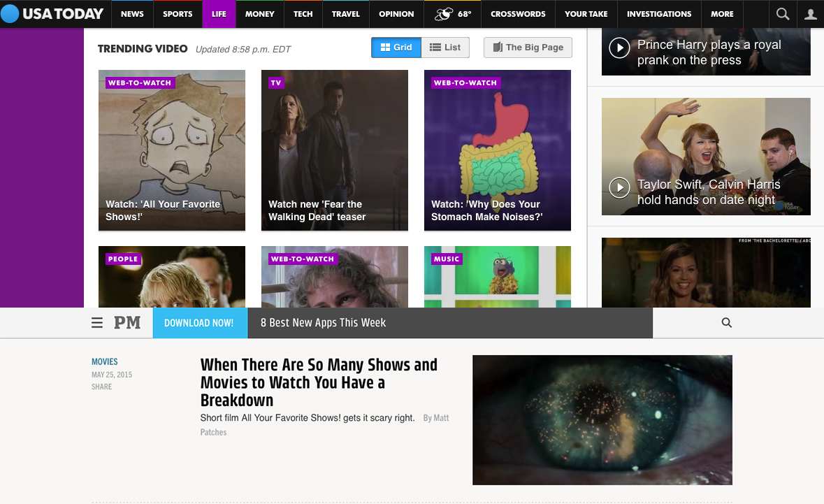This screenshot has height=504, width=824.
Task: Click 'Prince Harry plays a royal prank' headline
Action: [x=709, y=52]
